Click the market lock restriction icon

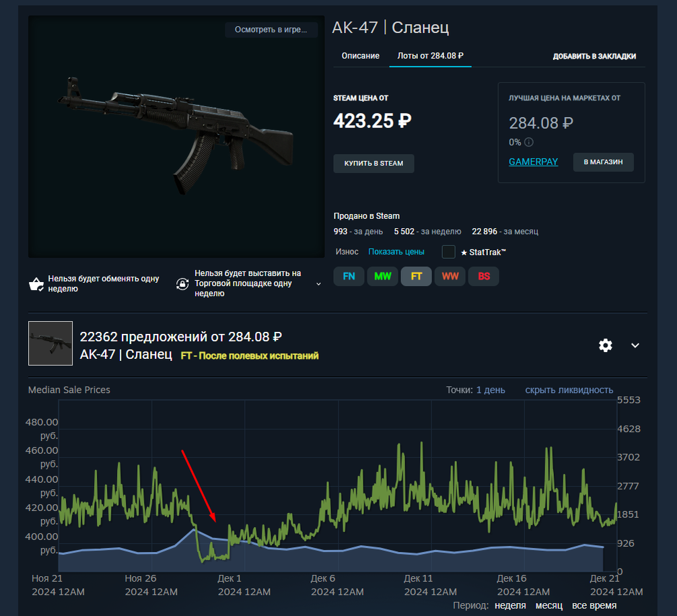[x=182, y=284]
